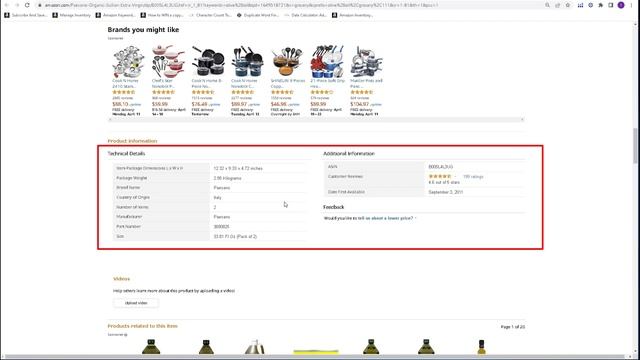Click star rating of the $88.10 product
The image size is (640, 360).
[x=123, y=92]
